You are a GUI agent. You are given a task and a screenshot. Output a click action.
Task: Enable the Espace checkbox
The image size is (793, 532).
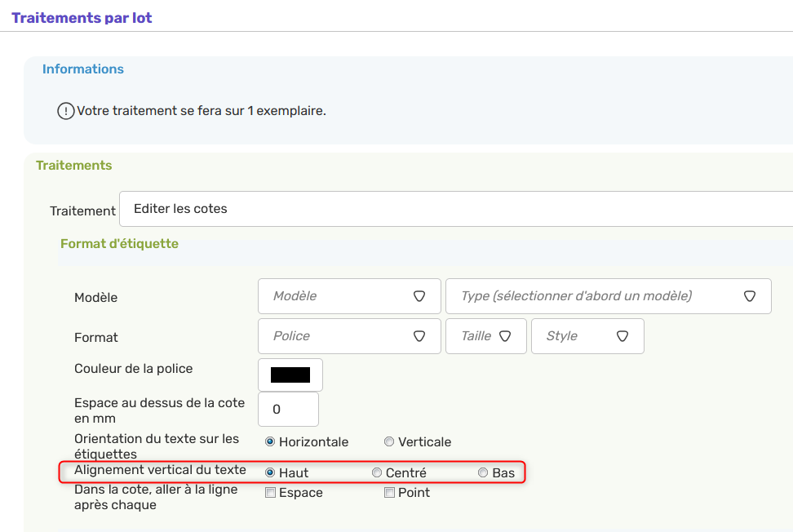click(x=269, y=492)
